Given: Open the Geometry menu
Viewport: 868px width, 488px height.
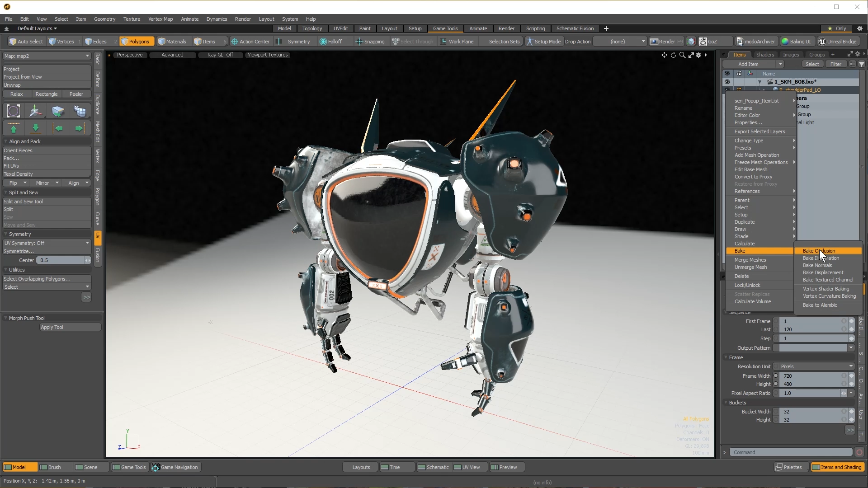Looking at the screenshot, I should [104, 19].
